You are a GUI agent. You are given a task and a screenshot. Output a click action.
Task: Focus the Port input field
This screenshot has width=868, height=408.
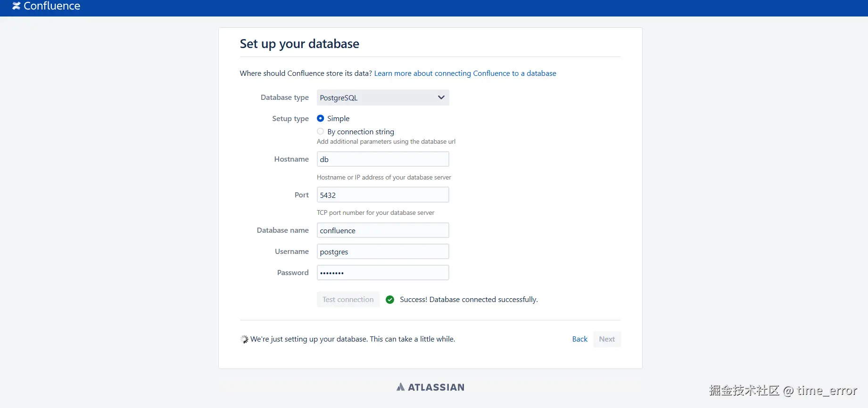383,195
